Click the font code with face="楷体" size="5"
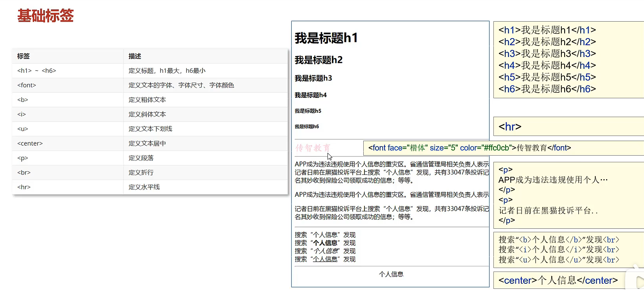Screen dimensions: 644x290 (469, 148)
